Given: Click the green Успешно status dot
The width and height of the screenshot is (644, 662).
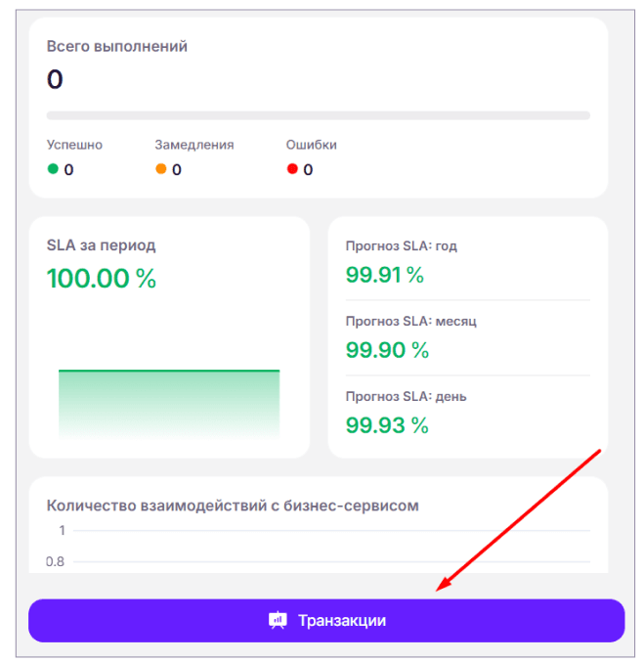Looking at the screenshot, I should 53,169.
